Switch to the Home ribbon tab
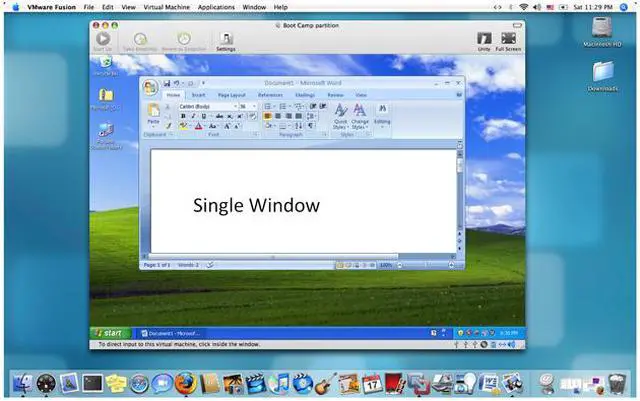This screenshot has height=401, width=640. click(173, 95)
